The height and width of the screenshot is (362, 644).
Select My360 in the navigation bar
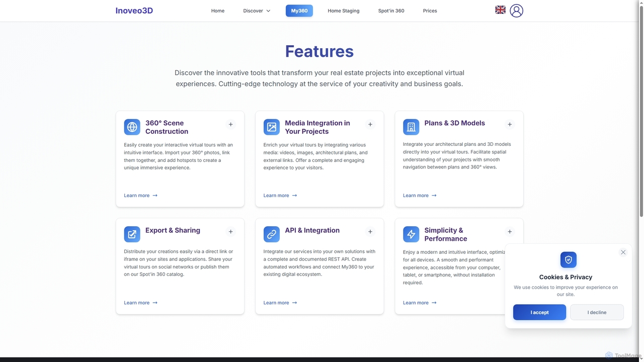tap(299, 11)
